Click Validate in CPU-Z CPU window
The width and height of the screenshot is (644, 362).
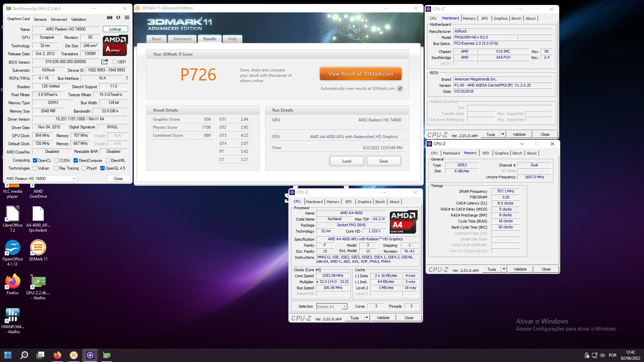(x=383, y=318)
